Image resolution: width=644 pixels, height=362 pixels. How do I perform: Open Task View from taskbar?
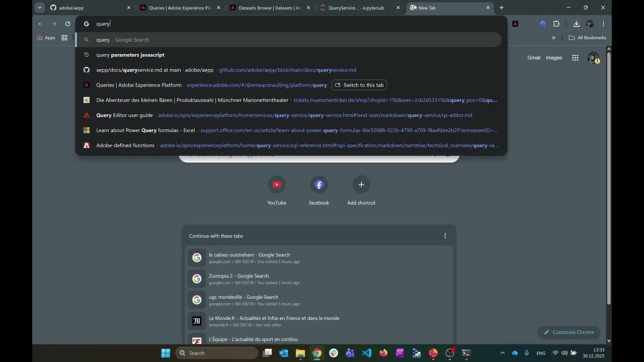coord(267,353)
